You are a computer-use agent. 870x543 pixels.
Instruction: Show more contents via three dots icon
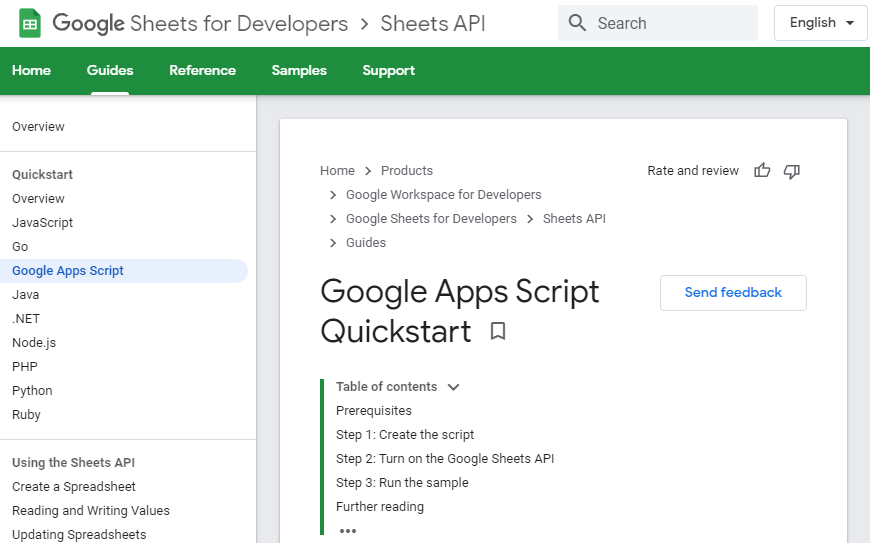coord(348,531)
